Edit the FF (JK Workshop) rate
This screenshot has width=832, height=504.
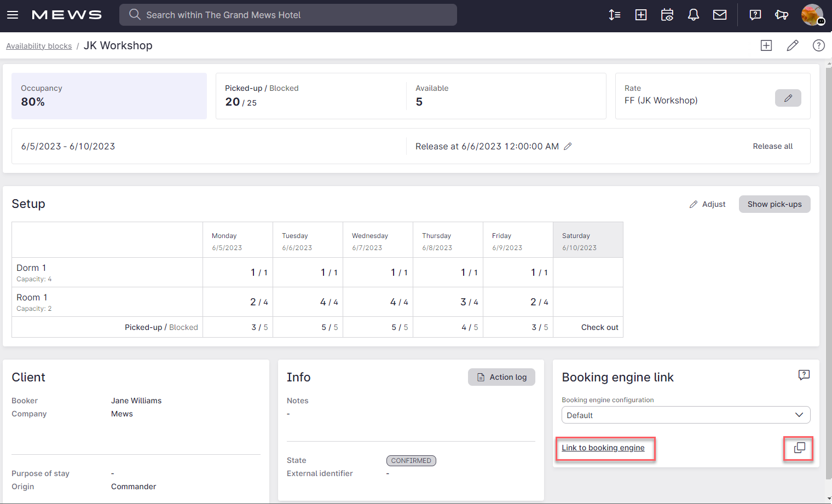point(788,98)
